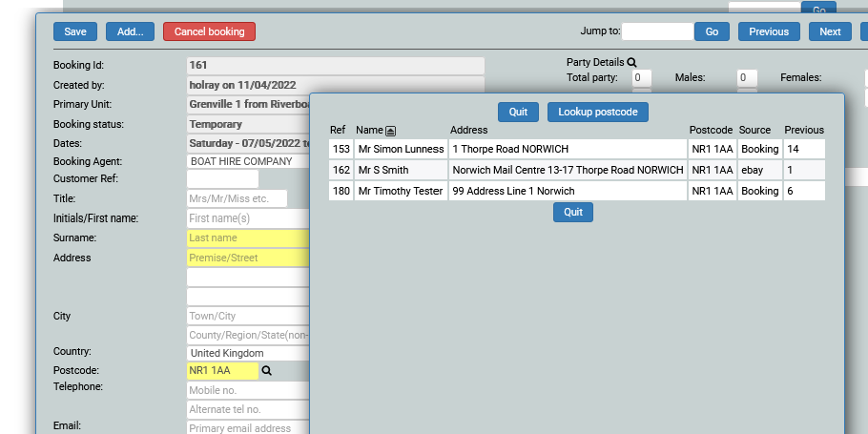Save the booking
Image resolution: width=868 pixels, height=434 pixels.
tap(75, 31)
